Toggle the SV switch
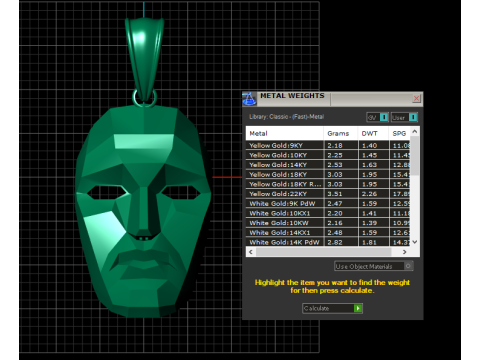The height and width of the screenshot is (360, 480). (377, 117)
